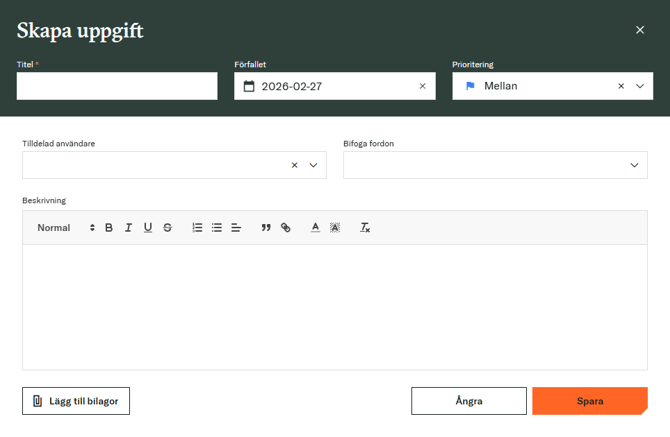This screenshot has width=670, height=437.
Task: Toggle italic formatting in description toolbar
Action: point(128,228)
